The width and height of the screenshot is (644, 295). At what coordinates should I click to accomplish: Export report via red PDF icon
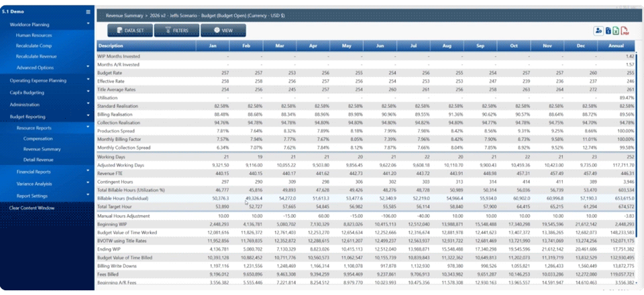(x=625, y=31)
